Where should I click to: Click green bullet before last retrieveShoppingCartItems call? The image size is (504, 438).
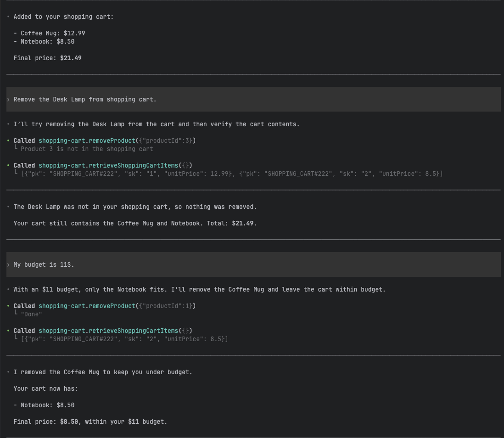(8, 331)
